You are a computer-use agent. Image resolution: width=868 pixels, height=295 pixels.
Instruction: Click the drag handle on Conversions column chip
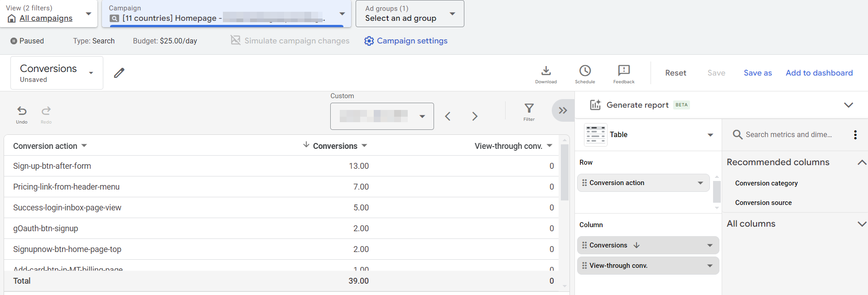584,245
